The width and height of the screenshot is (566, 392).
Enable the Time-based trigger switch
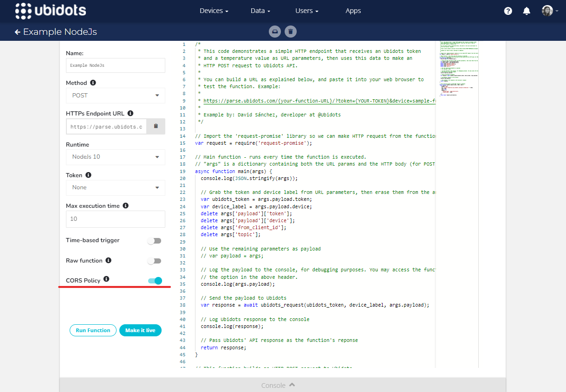154,241
